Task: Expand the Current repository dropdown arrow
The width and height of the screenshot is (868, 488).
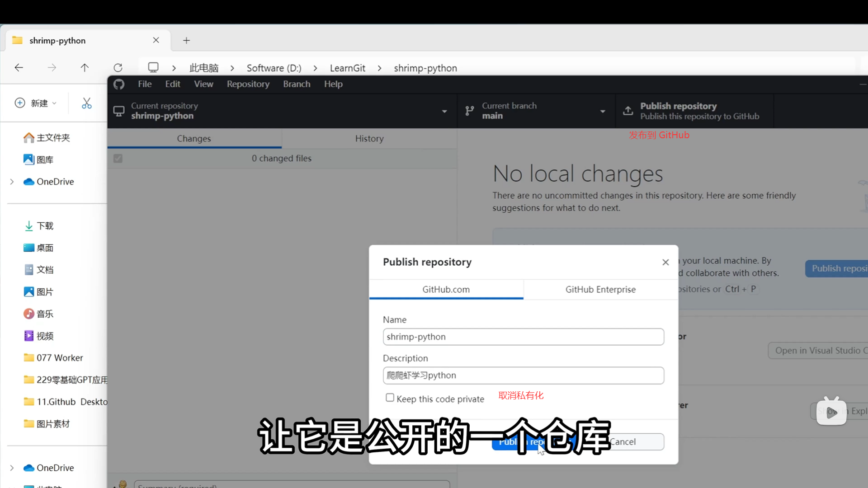Action: 444,111
